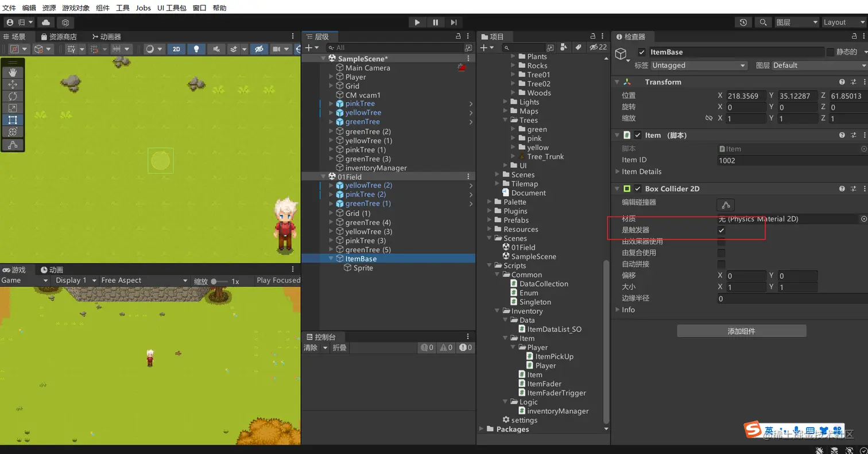
Task: Enable the 由复合使用 checkbox
Action: [722, 253]
